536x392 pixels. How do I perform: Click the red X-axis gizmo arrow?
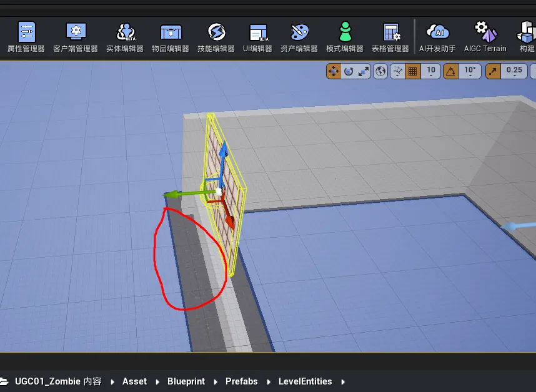coord(230,221)
